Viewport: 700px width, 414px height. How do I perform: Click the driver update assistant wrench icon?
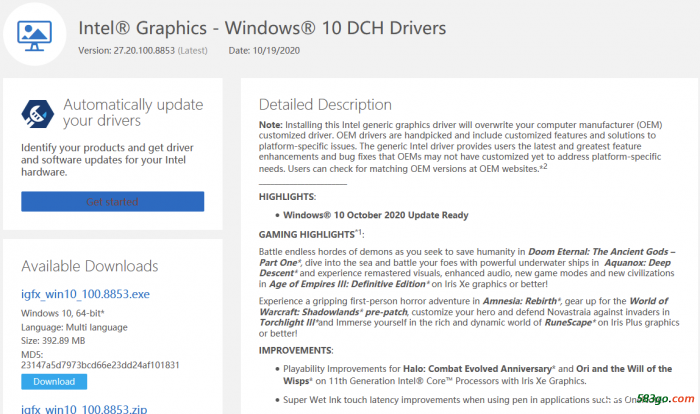38,114
